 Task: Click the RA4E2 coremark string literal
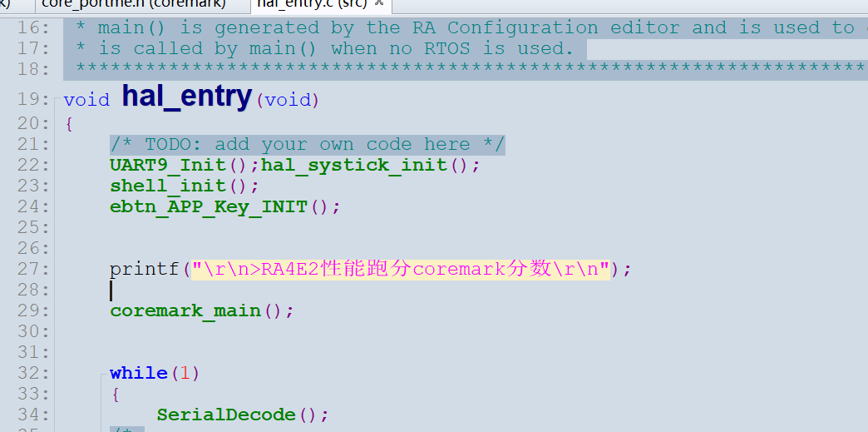(x=400, y=270)
